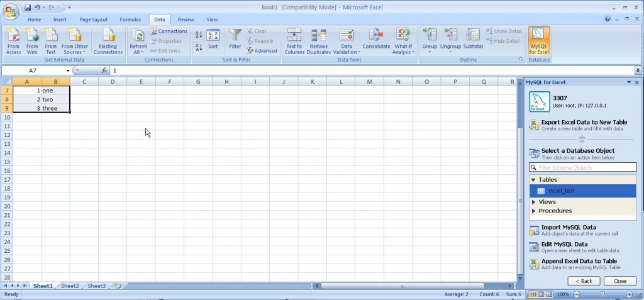Open the Name Box dropdown arrow

pos(68,70)
